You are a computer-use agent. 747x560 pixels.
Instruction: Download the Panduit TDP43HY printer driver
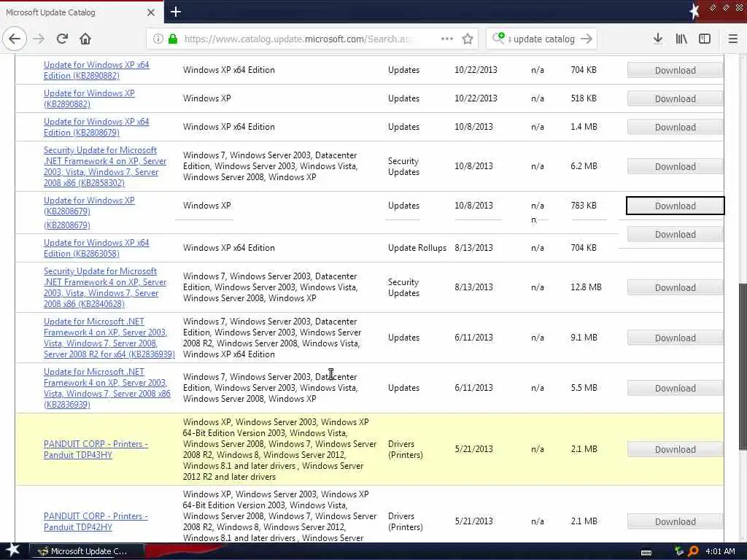coord(675,449)
